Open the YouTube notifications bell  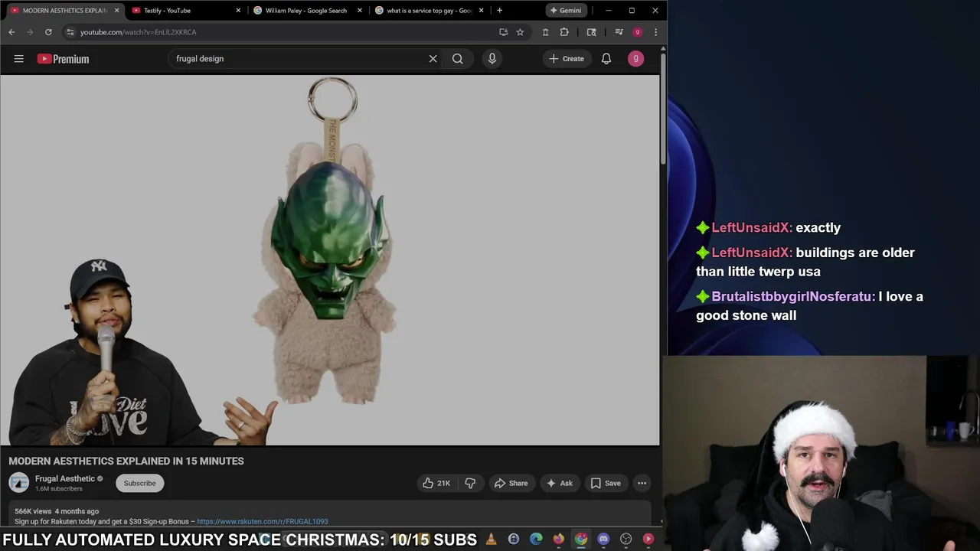(x=606, y=59)
